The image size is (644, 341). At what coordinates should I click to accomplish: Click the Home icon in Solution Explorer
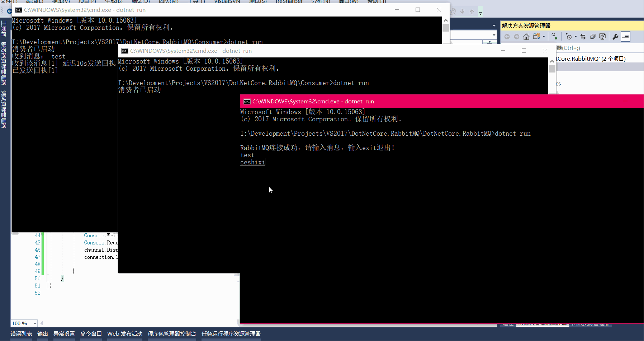click(526, 37)
